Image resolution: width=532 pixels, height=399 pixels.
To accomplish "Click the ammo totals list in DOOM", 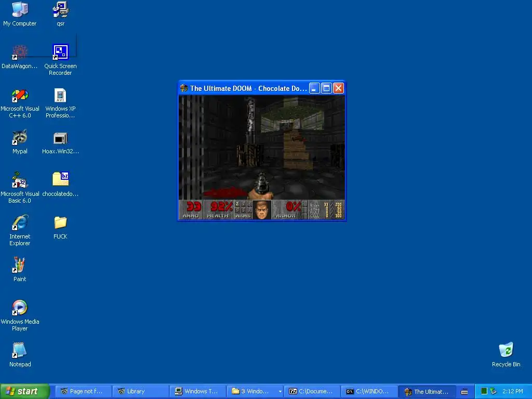I will point(326,210).
